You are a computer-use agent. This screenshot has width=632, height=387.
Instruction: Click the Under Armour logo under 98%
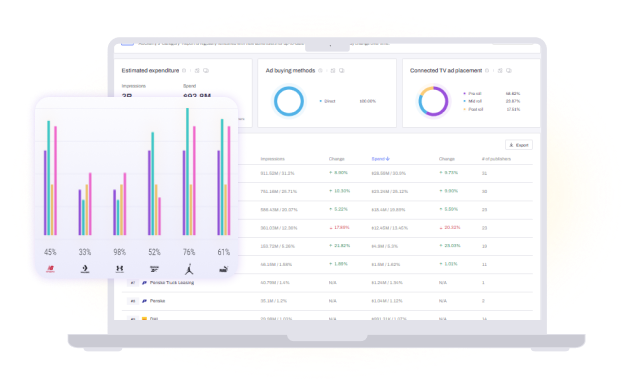tap(120, 269)
